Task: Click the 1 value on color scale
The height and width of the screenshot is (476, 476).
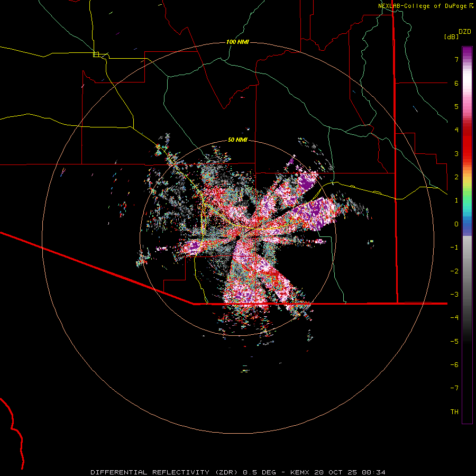Action: point(456,200)
